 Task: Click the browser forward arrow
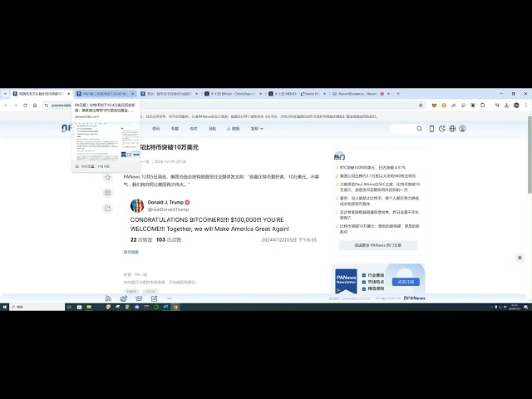(15, 106)
